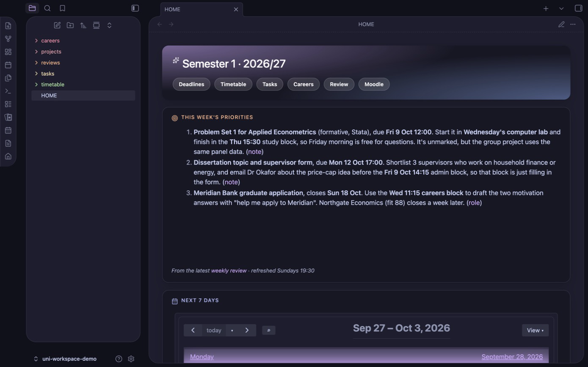Open the bookmarks pane icon
This screenshot has height=367, width=588.
tap(62, 8)
